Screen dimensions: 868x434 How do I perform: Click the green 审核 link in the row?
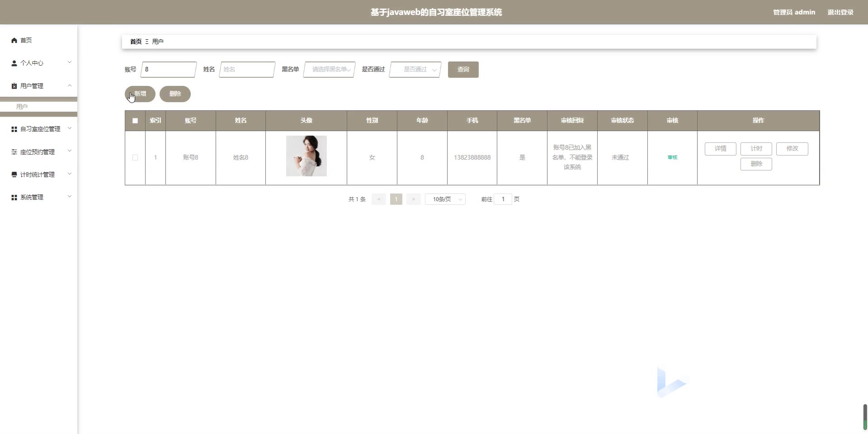672,158
